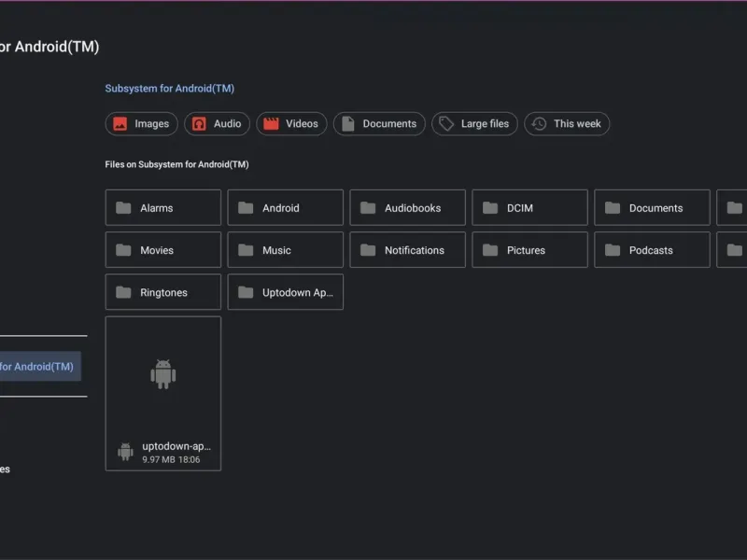
Task: Click the Subsystem for Android(TM) breadcrumb link
Action: pos(170,89)
